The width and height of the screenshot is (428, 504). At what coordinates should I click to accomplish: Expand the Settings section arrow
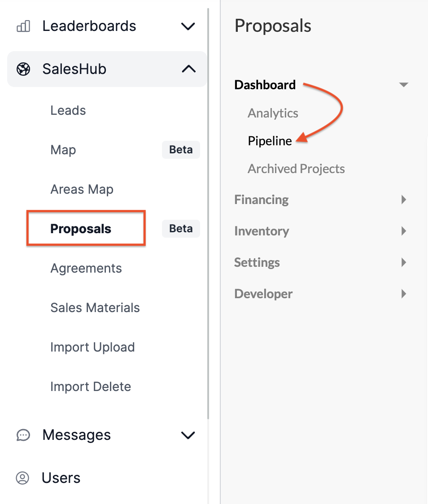coord(404,262)
